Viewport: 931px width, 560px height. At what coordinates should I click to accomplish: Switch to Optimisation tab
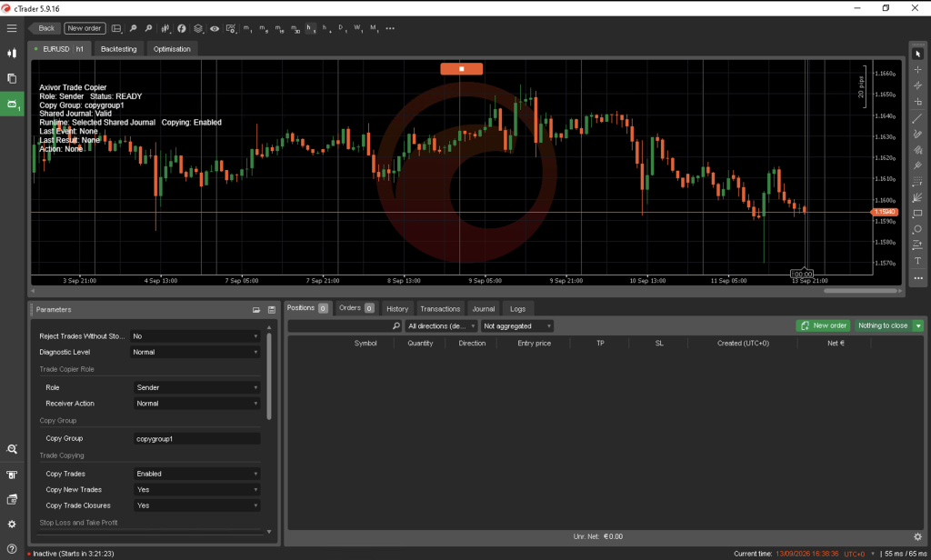click(x=172, y=49)
